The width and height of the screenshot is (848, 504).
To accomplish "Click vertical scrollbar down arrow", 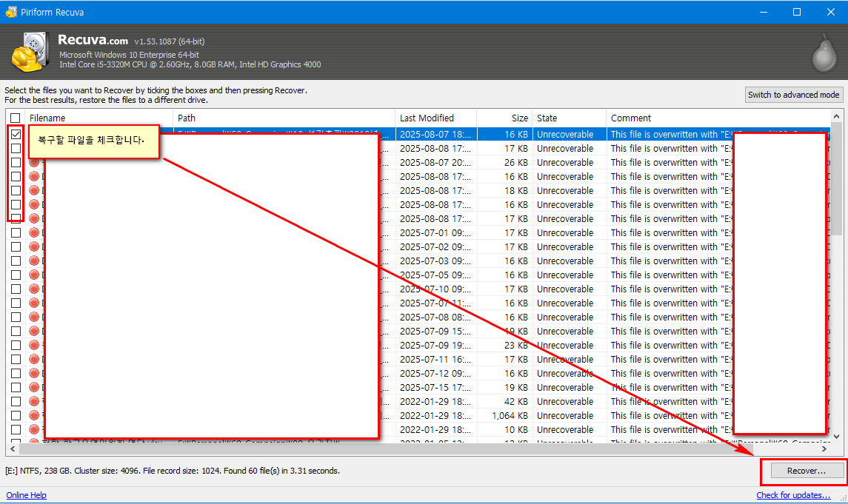I will (836, 437).
